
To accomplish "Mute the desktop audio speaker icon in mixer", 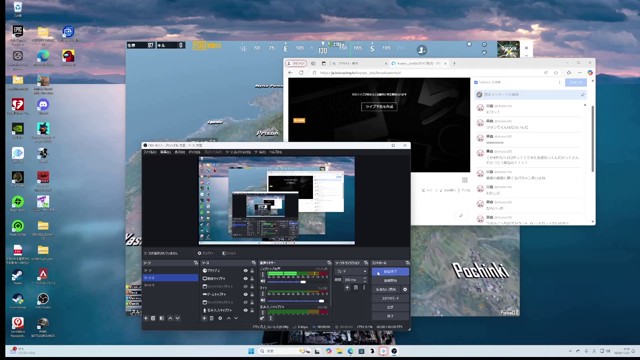I will [263, 281].
